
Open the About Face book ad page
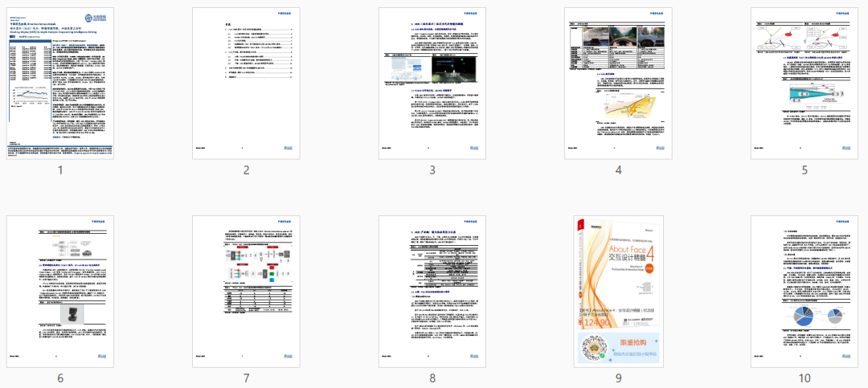pyautogui.click(x=618, y=291)
